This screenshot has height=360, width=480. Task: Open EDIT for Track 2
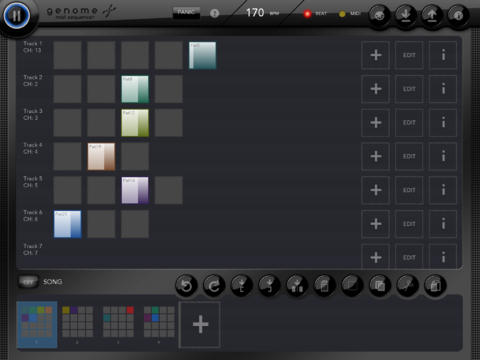(409, 89)
